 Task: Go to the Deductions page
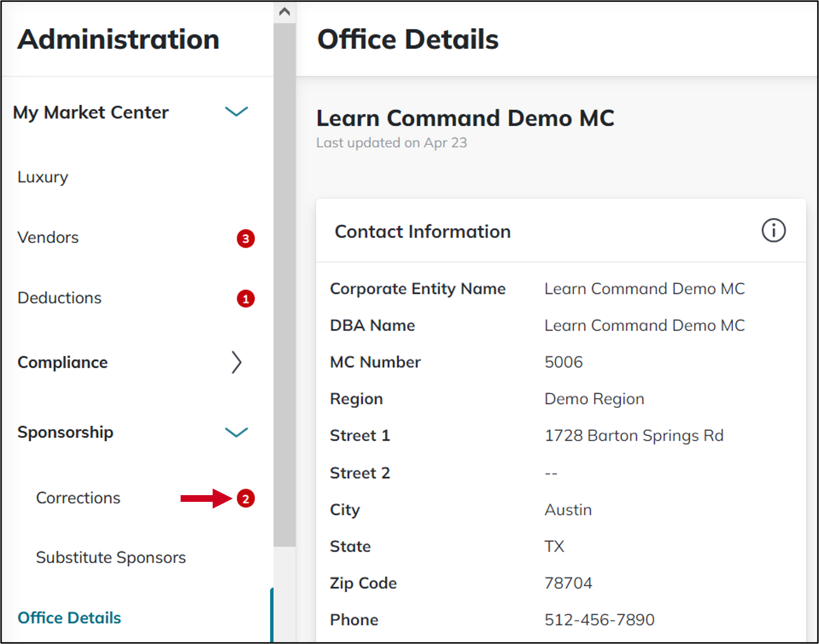pos(60,298)
